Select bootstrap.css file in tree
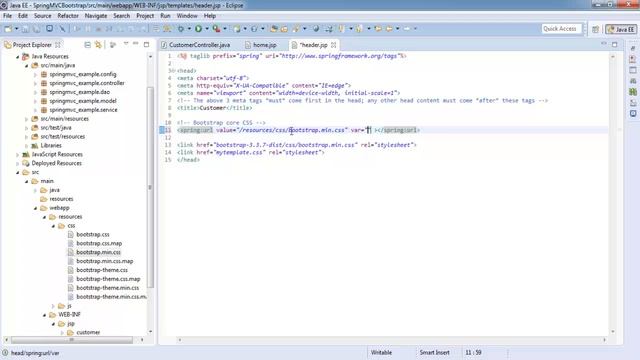The width and height of the screenshot is (640, 360). [93, 235]
